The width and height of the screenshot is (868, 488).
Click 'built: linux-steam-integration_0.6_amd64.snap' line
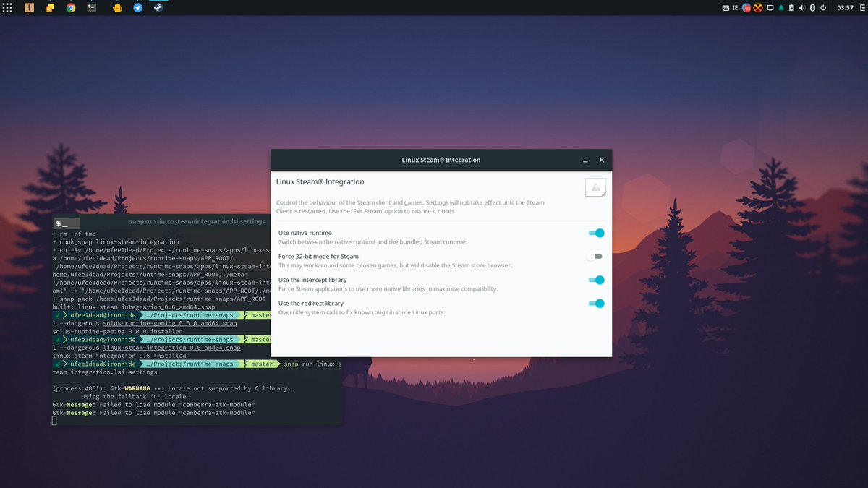point(134,307)
